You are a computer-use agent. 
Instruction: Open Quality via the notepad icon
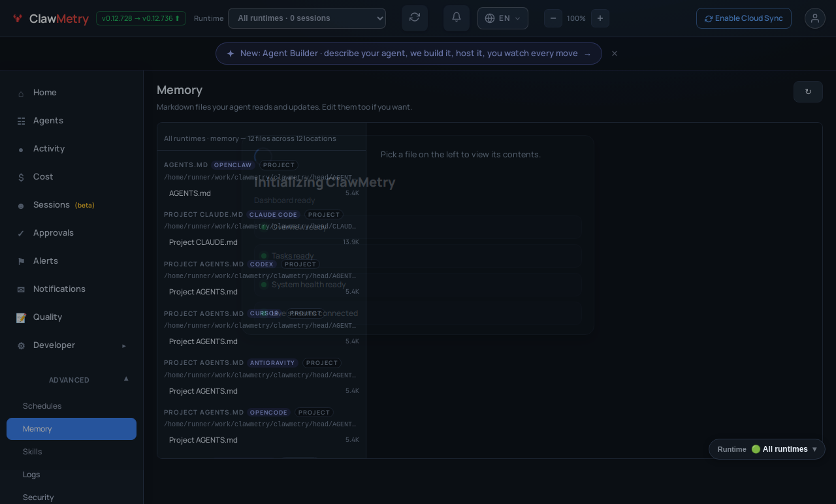(21, 317)
